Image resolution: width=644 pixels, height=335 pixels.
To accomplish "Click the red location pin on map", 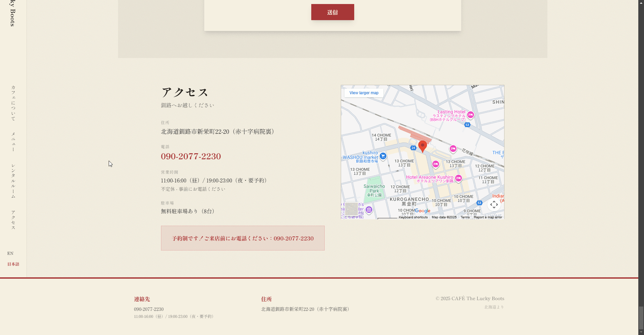I will [423, 146].
